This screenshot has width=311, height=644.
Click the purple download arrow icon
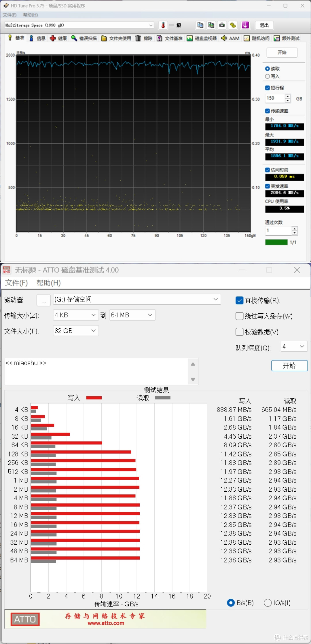[245, 25]
